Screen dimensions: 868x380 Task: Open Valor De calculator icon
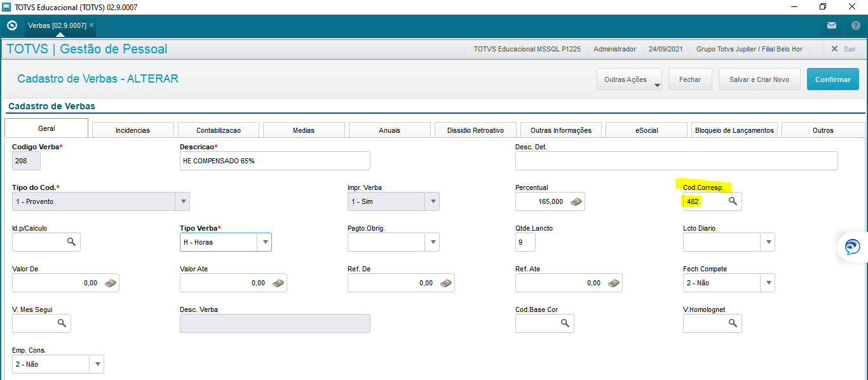111,283
